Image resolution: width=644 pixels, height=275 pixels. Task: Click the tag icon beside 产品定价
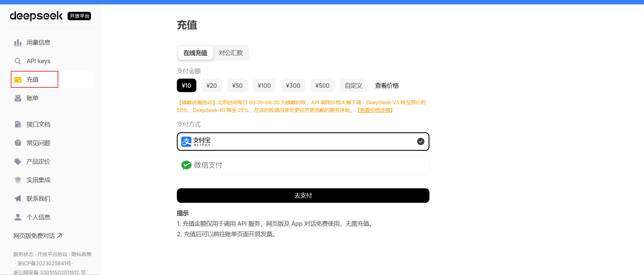tap(18, 162)
